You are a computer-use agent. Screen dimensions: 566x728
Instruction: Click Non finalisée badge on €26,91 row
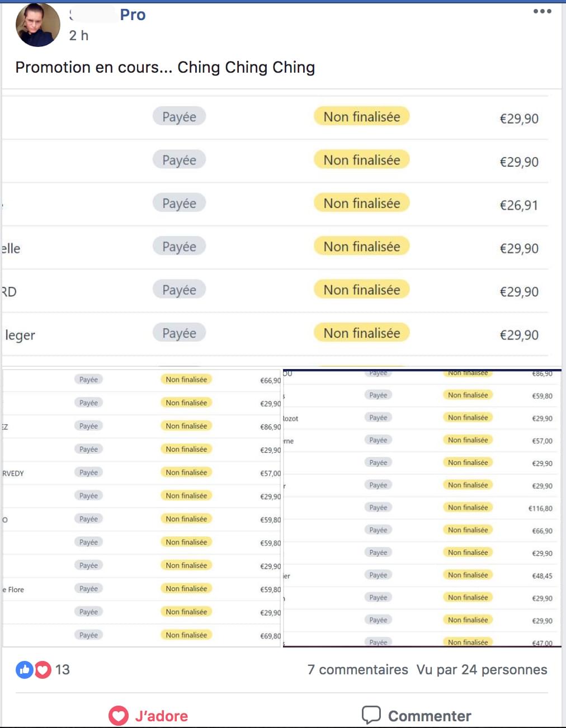tap(362, 203)
